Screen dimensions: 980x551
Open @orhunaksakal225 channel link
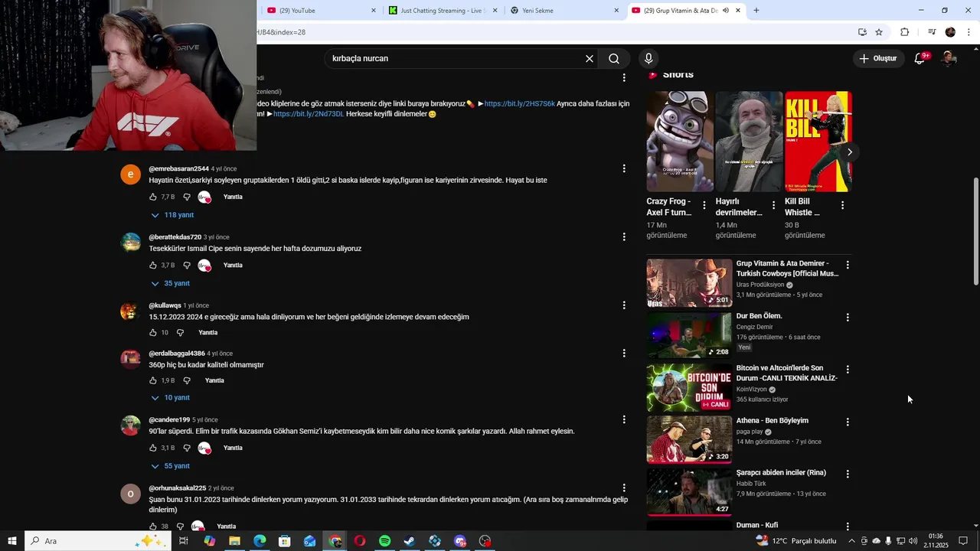click(178, 488)
